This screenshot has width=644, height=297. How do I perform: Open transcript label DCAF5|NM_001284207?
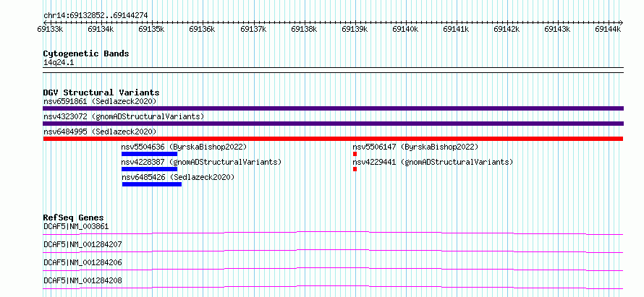pyautogui.click(x=82, y=244)
